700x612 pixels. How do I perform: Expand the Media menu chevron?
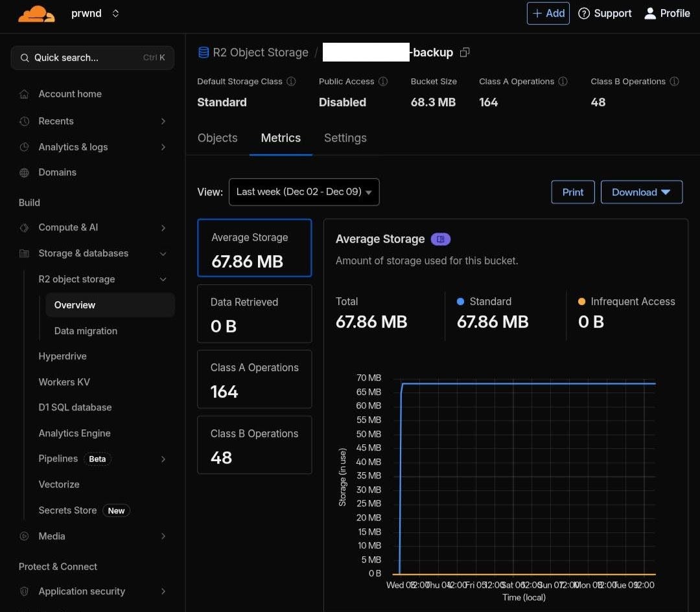[x=163, y=536]
